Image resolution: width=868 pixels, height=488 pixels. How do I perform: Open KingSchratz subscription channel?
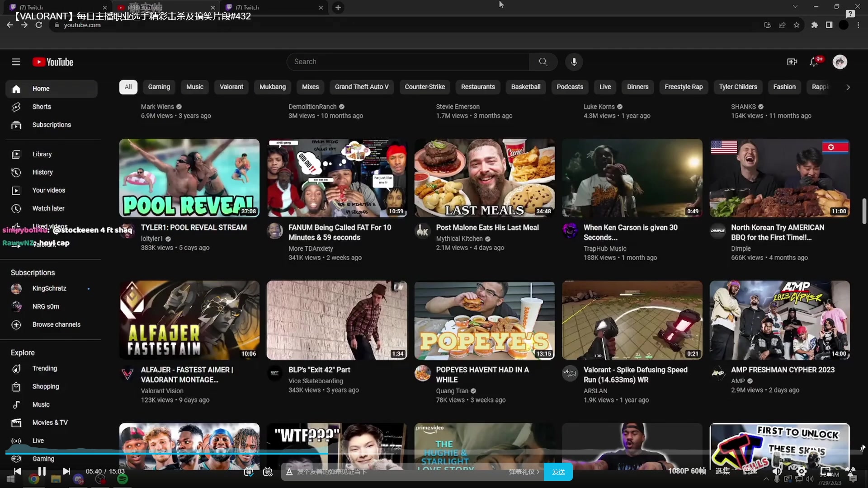tap(52, 288)
